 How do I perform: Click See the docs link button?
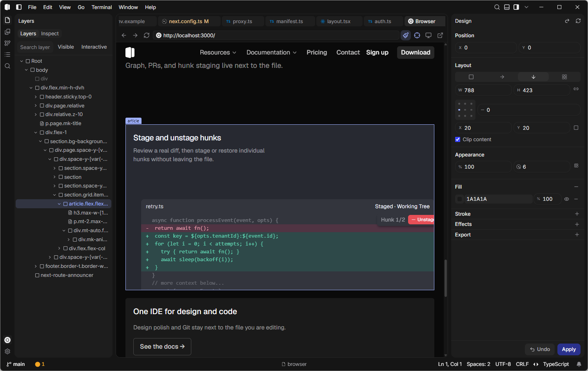162,347
